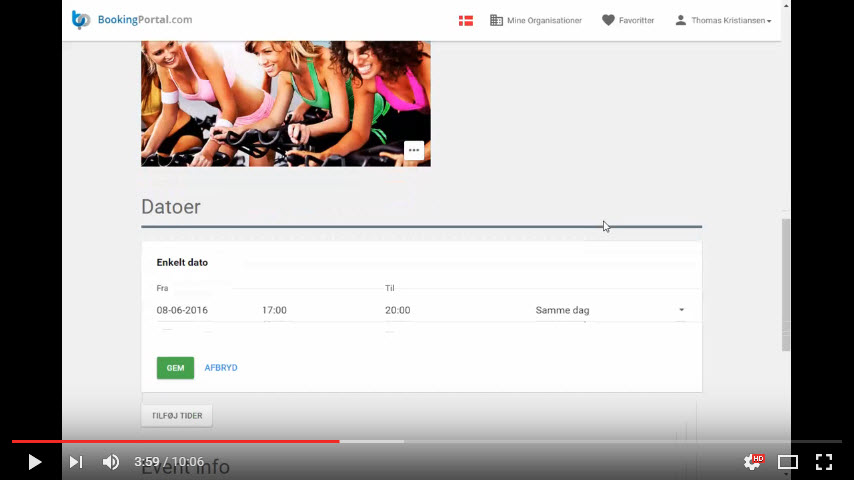Click the 08-06-2016 date field

point(182,310)
